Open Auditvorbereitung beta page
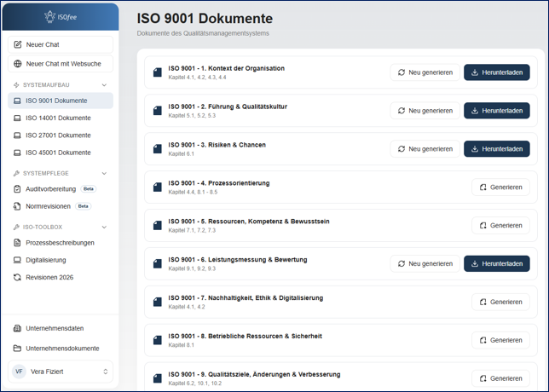This screenshot has width=549, height=392. coord(61,189)
